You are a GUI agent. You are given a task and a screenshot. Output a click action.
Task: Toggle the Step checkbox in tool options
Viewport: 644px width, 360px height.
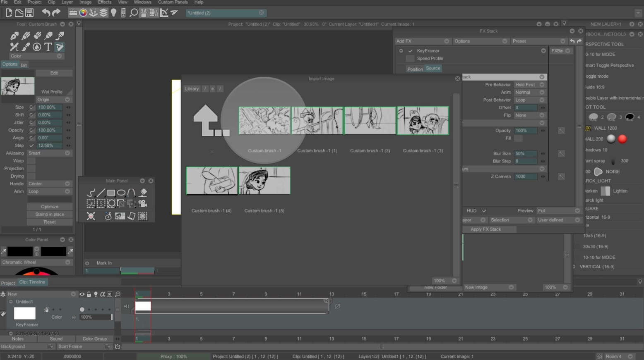point(31,145)
